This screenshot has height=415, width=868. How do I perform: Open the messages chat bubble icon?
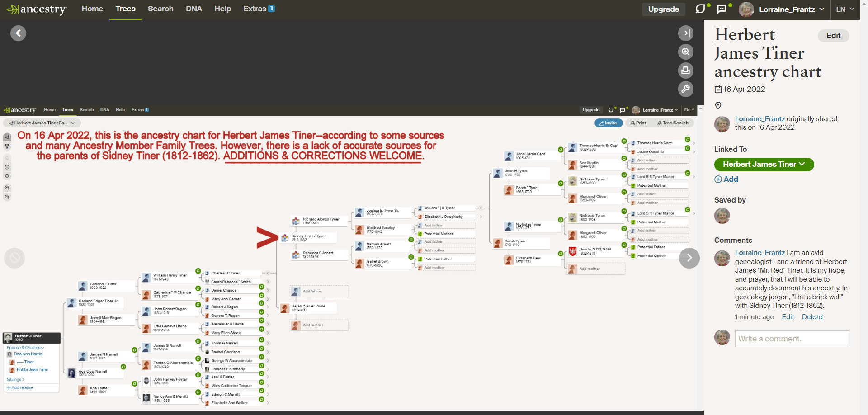(x=722, y=9)
